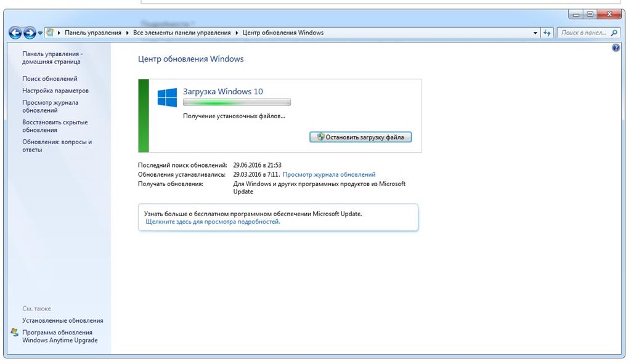This screenshot has width=631, height=364.
Task: Click the date 29.06.2016 в 21:53
Action: point(257,165)
